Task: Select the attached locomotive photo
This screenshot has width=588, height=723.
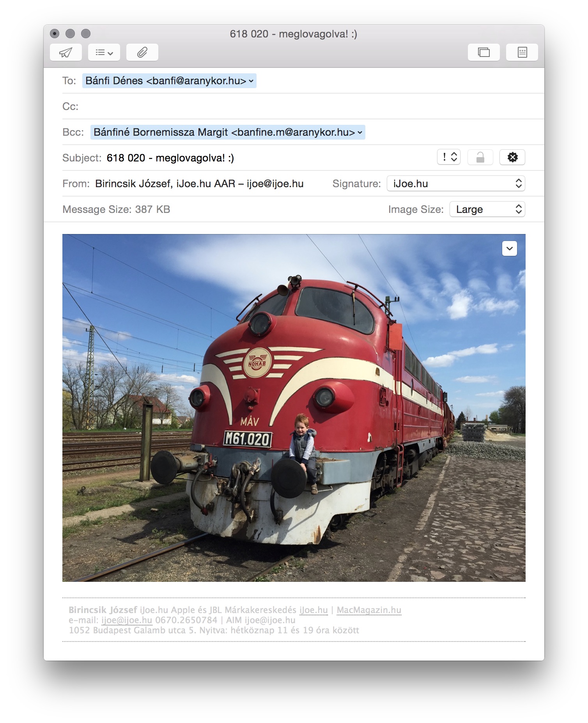Action: (x=294, y=408)
